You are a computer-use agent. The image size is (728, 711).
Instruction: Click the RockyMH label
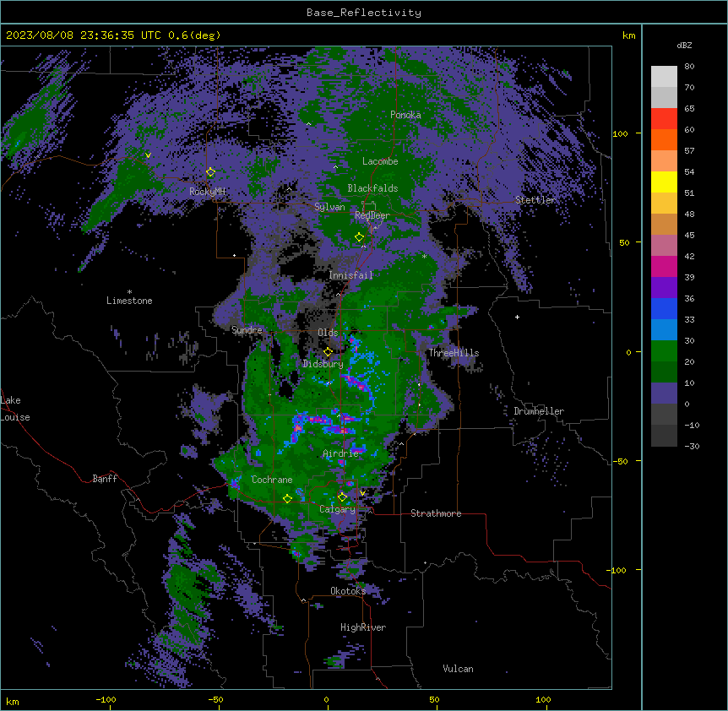(x=207, y=192)
